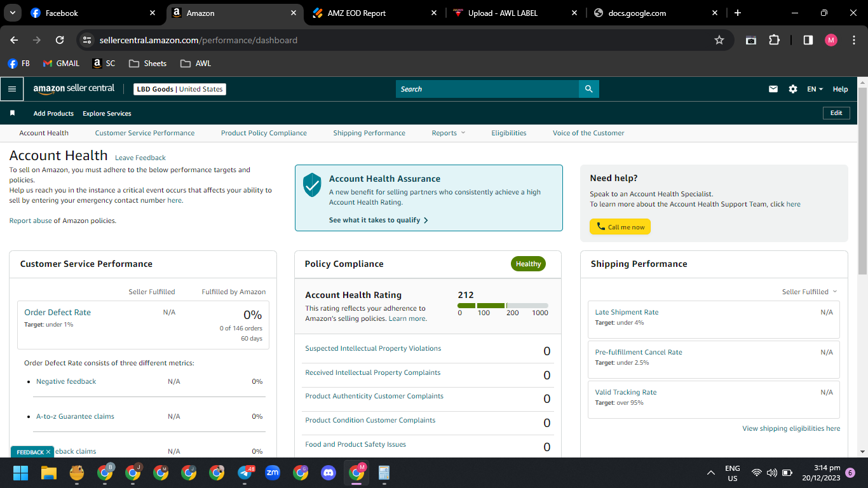Click the Report abuse link
The width and height of the screenshot is (868, 488).
[31, 220]
